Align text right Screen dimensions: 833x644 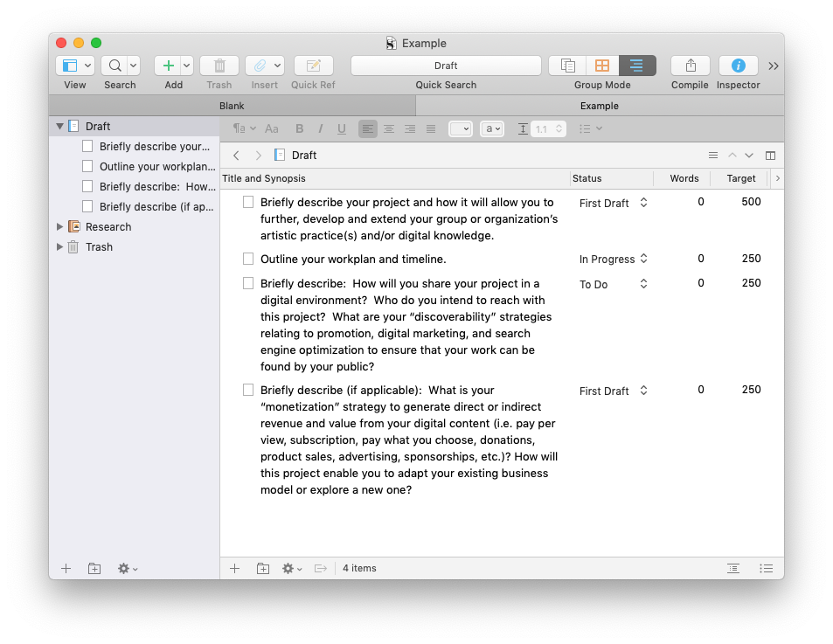pyautogui.click(x=410, y=128)
